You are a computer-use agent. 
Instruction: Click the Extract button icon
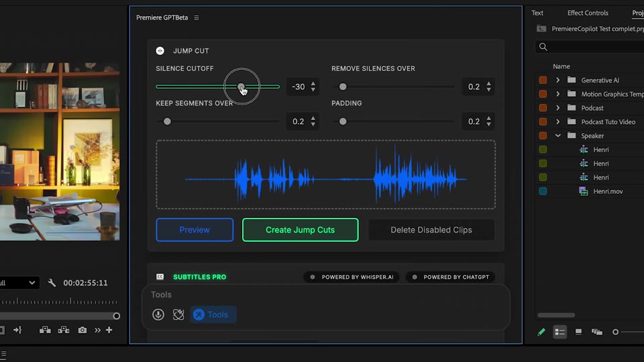click(x=64, y=330)
